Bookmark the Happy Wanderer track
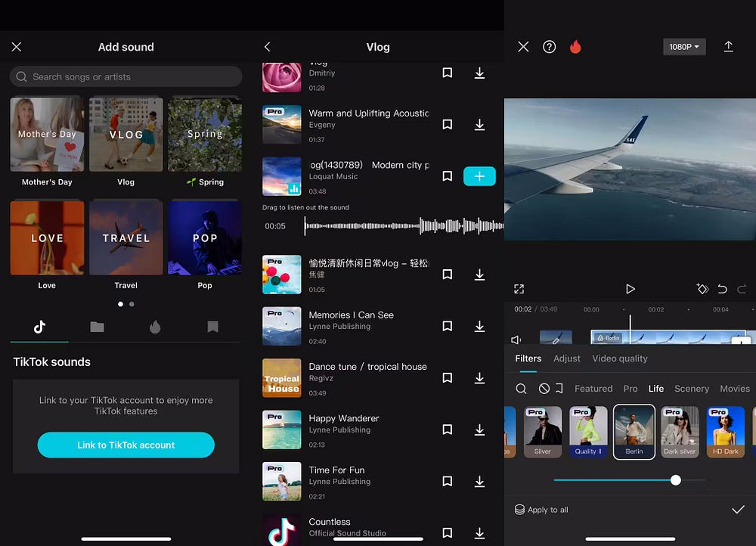The height and width of the screenshot is (546, 756). pos(447,430)
